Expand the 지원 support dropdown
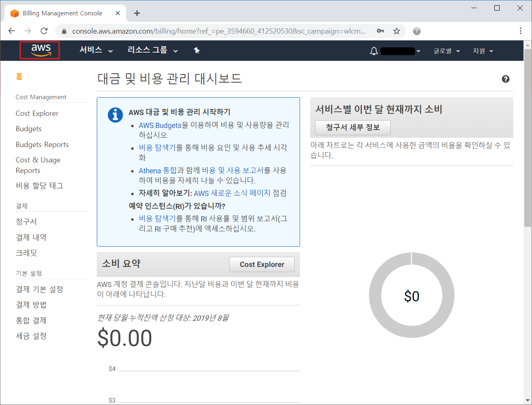This screenshot has width=532, height=405. point(483,51)
